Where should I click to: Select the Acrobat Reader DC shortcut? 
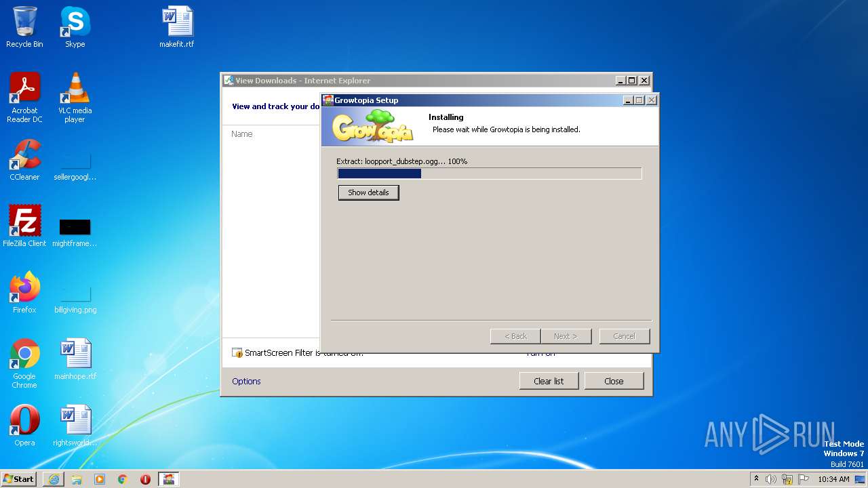24,98
